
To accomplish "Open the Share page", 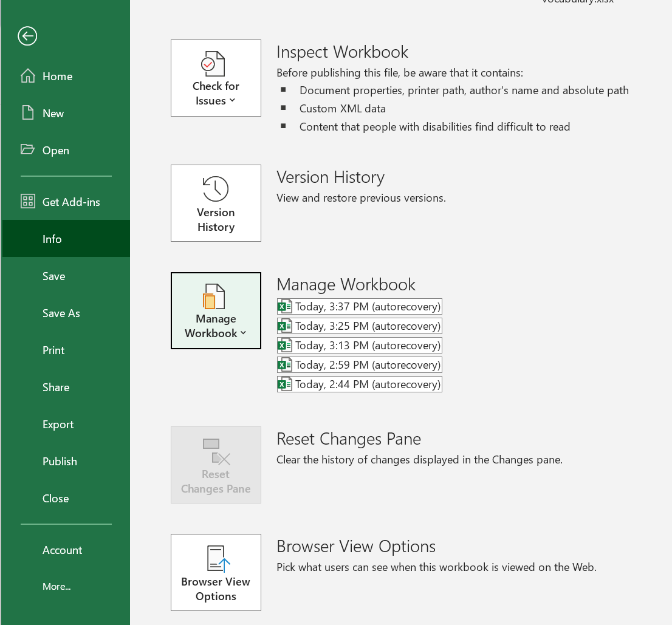I will [x=66, y=388].
